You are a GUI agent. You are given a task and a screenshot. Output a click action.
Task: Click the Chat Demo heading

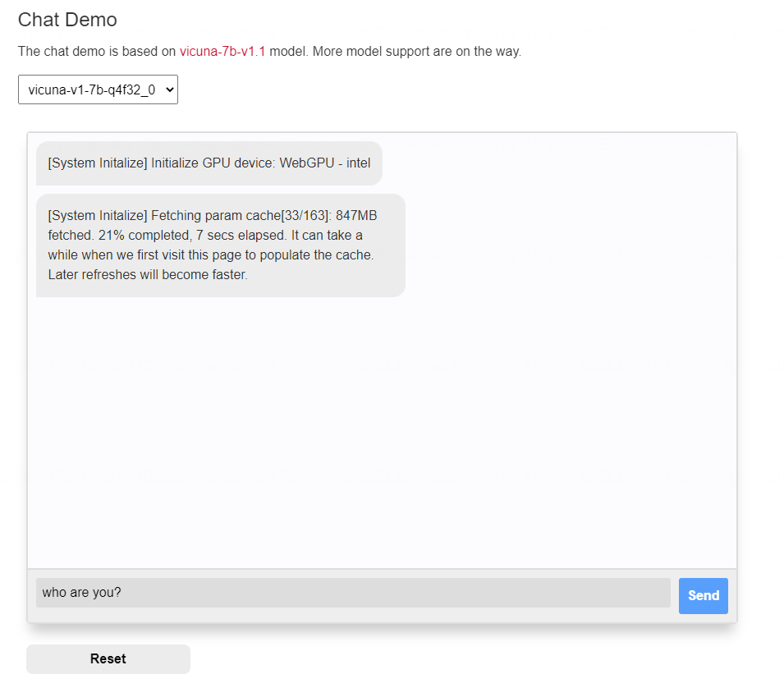pyautogui.click(x=67, y=20)
